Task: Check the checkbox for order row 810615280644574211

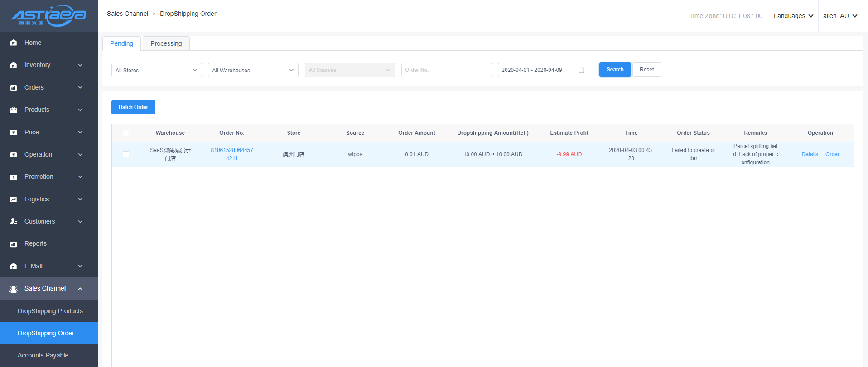Action: pyautogui.click(x=126, y=154)
